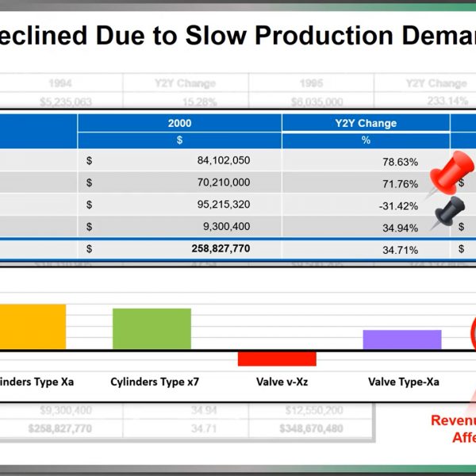
Task: Click the faded $9,300,400 value below chart
Action: 66,410
